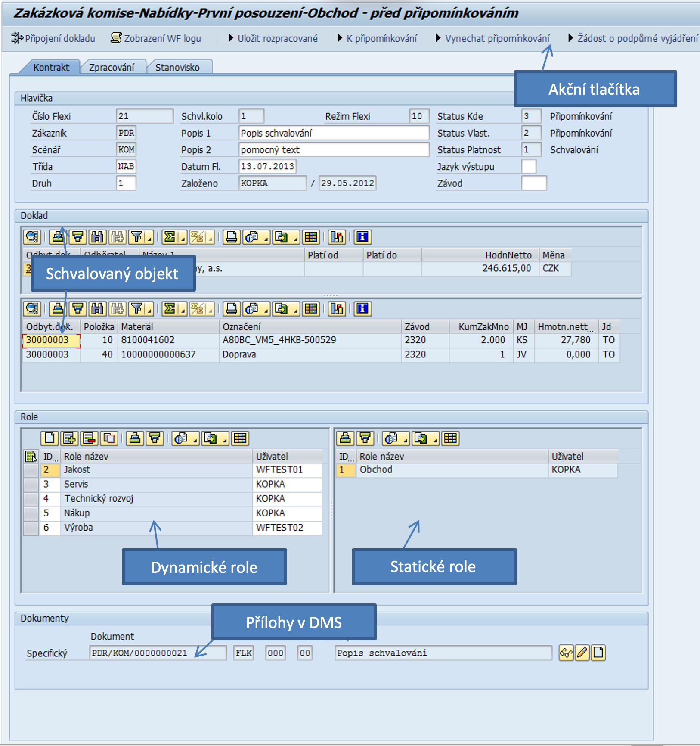700x746 pixels.
Task: Open the Stanovisko tab
Action: 177,68
